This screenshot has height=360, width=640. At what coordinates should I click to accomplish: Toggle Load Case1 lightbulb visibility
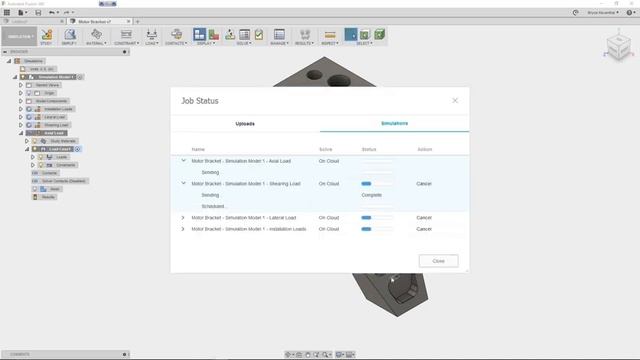pyautogui.click(x=35, y=149)
